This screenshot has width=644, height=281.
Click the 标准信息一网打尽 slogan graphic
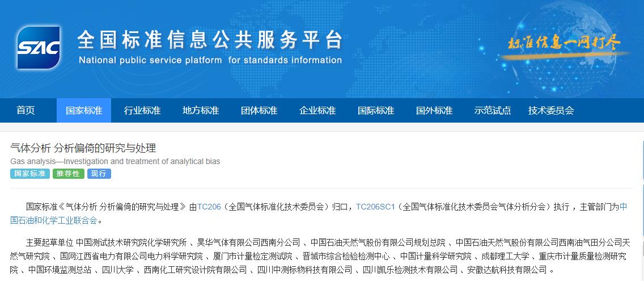point(563,44)
